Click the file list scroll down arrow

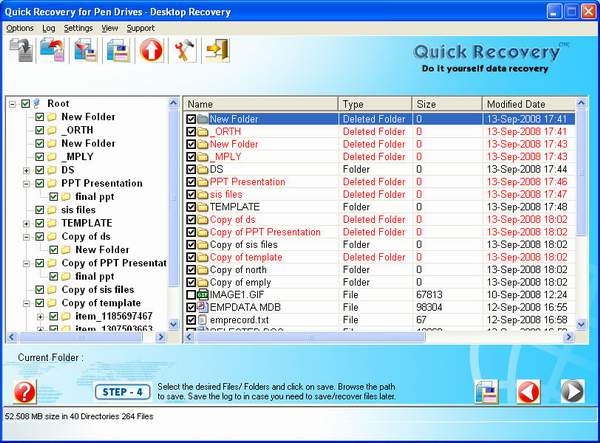click(x=581, y=325)
